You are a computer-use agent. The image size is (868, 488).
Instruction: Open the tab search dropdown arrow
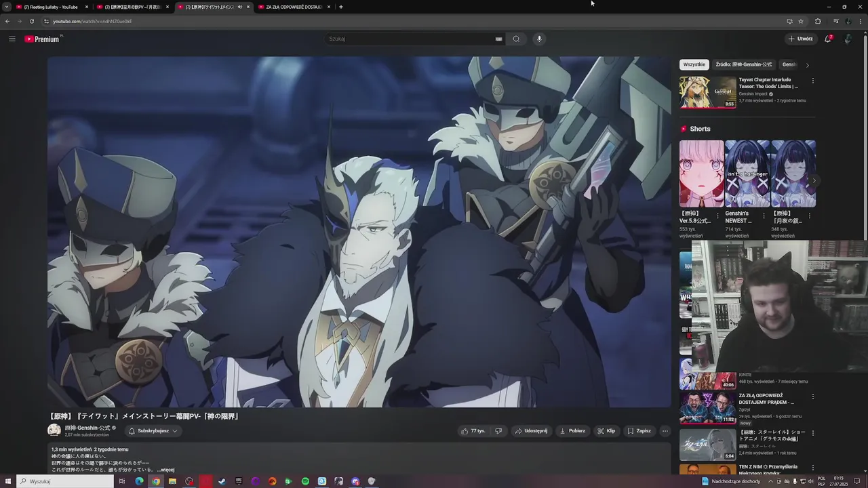7,7
